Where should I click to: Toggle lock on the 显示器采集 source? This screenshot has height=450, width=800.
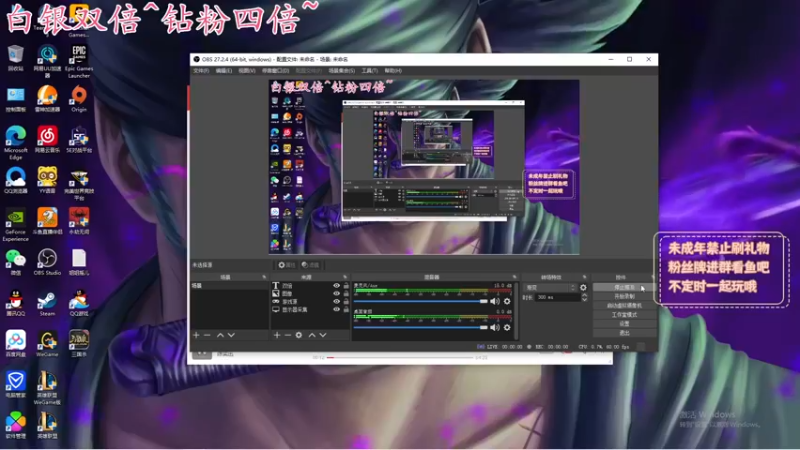coord(346,309)
